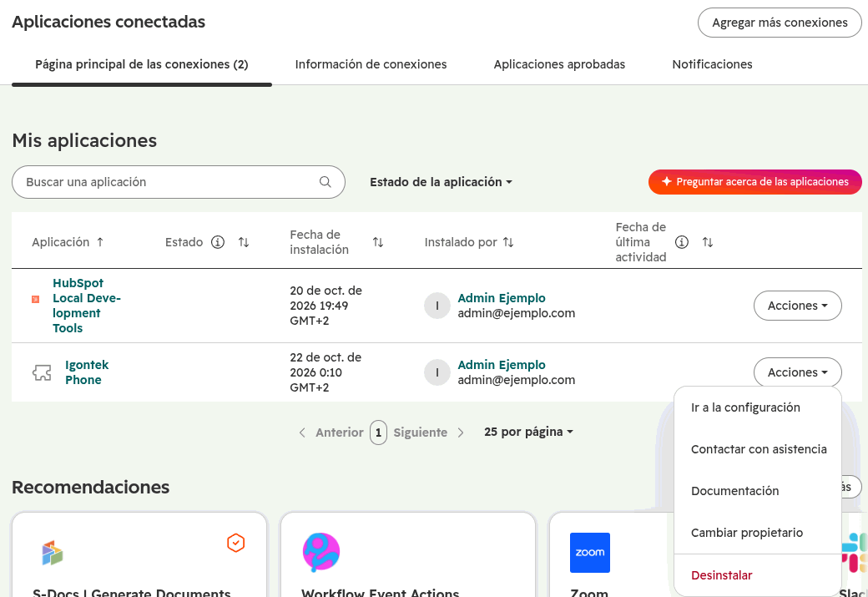Image resolution: width=868 pixels, height=597 pixels.
Task: Focus the Buscar una aplicación field
Action: (179, 182)
